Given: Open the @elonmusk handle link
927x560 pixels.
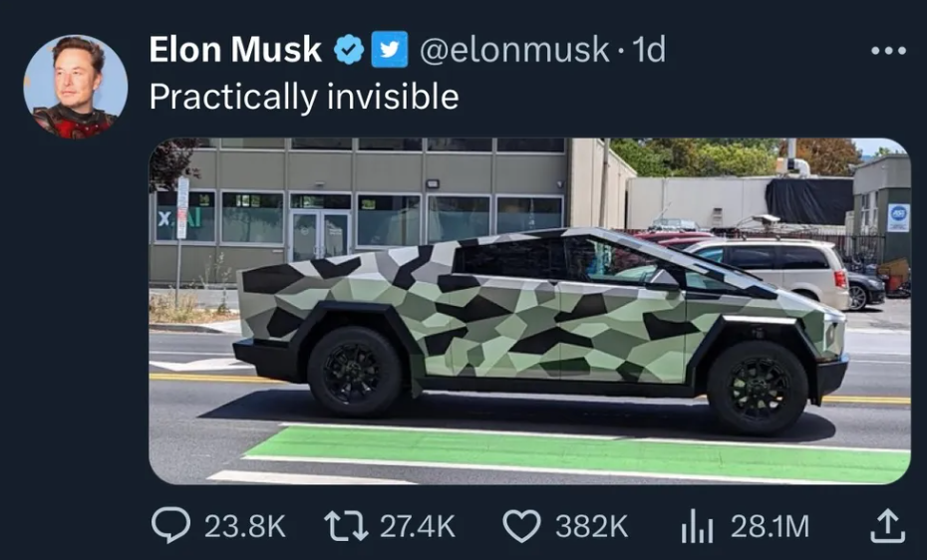Looking at the screenshot, I should (513, 50).
